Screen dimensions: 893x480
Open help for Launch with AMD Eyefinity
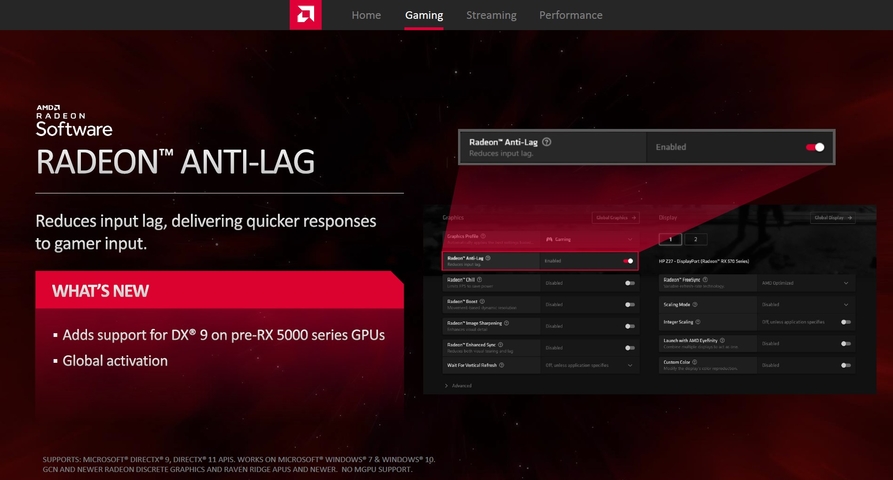click(722, 340)
